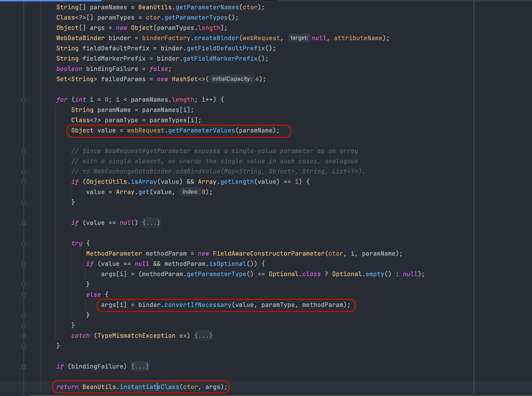
Task: Click the {...} placeholder after catch clause
Action: click(x=204, y=336)
